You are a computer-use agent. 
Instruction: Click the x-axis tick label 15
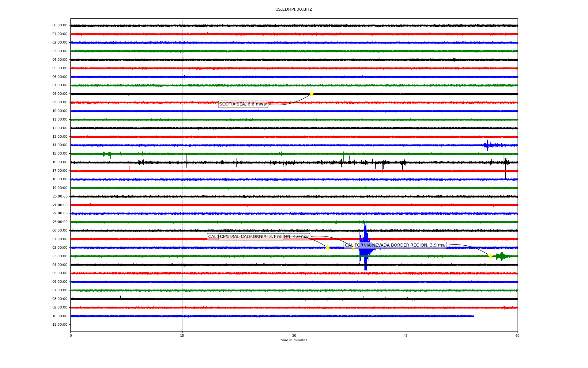pos(182,335)
